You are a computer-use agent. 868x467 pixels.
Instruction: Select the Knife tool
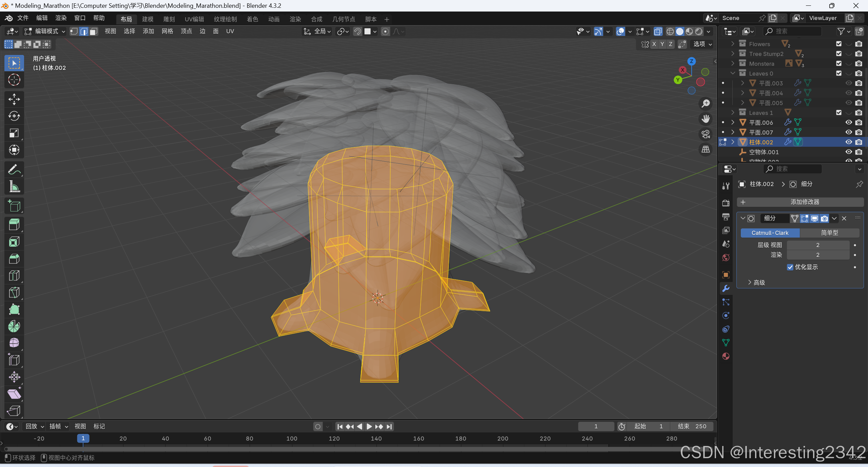point(14,292)
